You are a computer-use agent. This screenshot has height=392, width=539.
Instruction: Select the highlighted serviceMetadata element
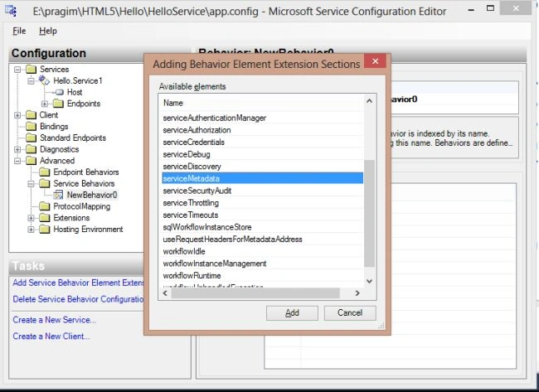pos(263,179)
